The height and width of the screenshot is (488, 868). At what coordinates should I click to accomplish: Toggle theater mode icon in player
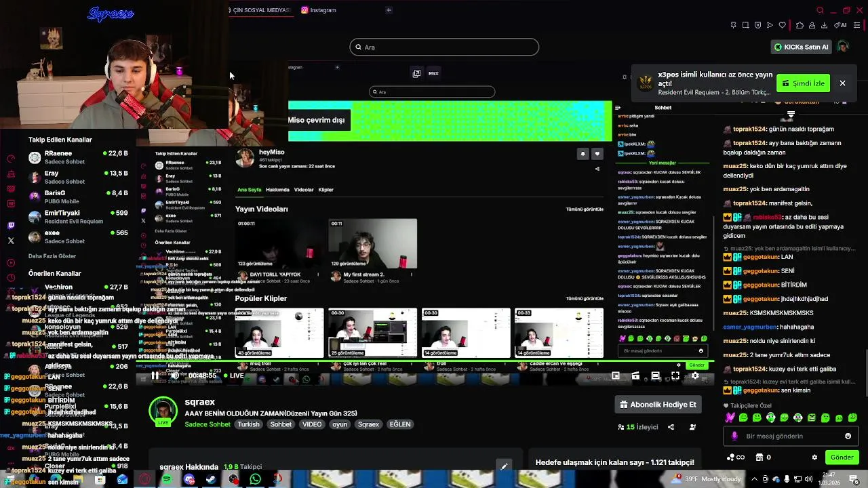click(655, 375)
